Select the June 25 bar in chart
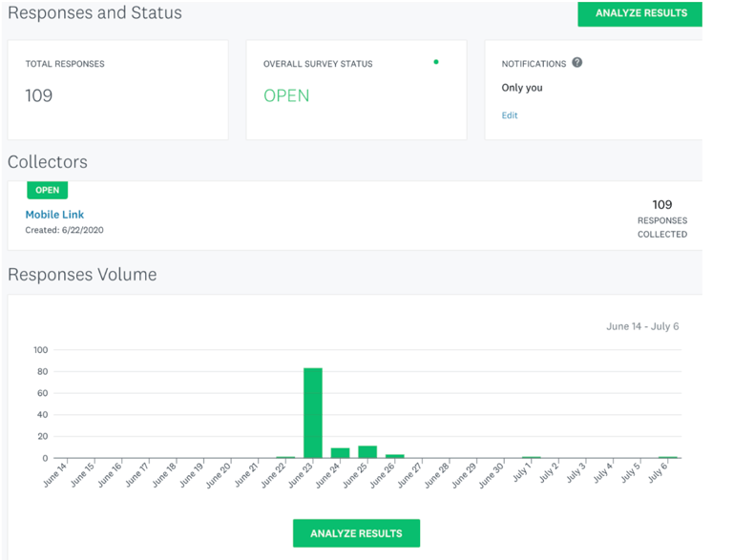The height and width of the screenshot is (560, 733). point(367,451)
